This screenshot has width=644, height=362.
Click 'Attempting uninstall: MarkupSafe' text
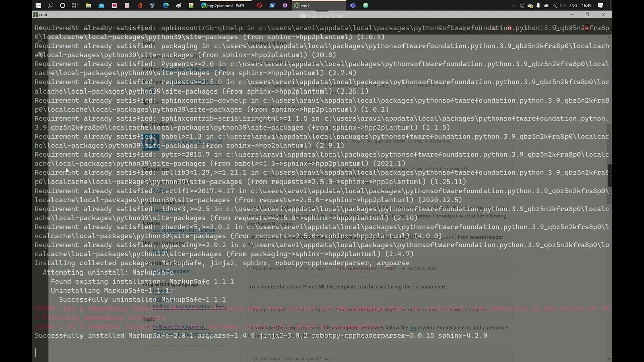108,272
